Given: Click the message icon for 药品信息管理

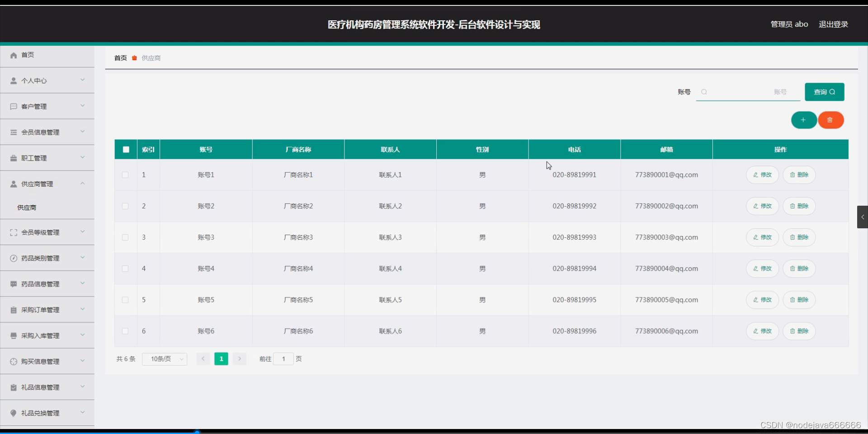Looking at the screenshot, I should 14,284.
